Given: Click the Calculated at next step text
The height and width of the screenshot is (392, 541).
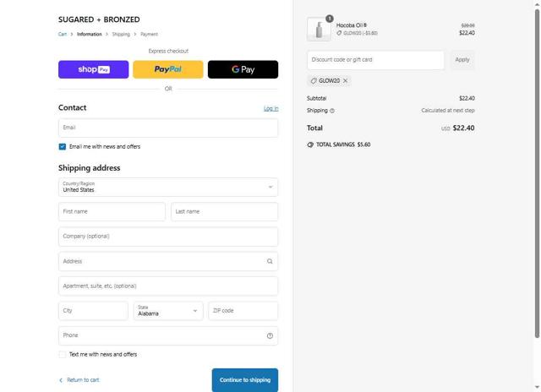Looking at the screenshot, I should click(448, 111).
